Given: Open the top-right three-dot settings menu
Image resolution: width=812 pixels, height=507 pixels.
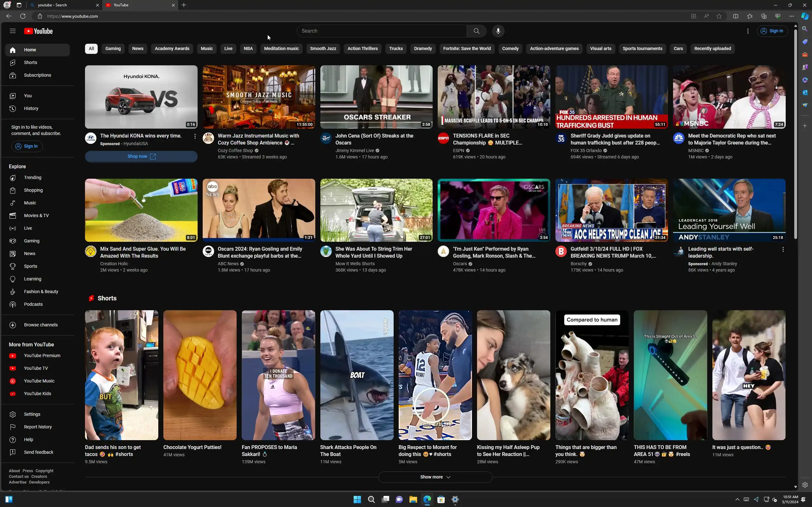Looking at the screenshot, I should pos(748,31).
